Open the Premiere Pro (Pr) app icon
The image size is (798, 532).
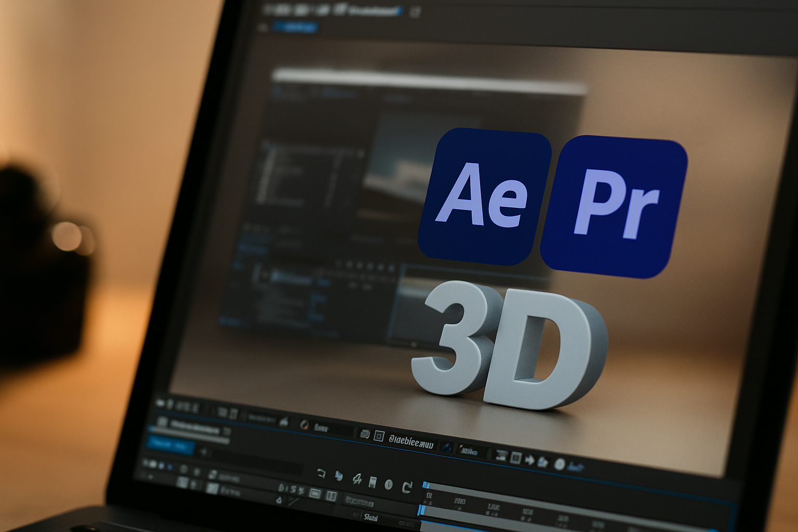click(x=613, y=202)
